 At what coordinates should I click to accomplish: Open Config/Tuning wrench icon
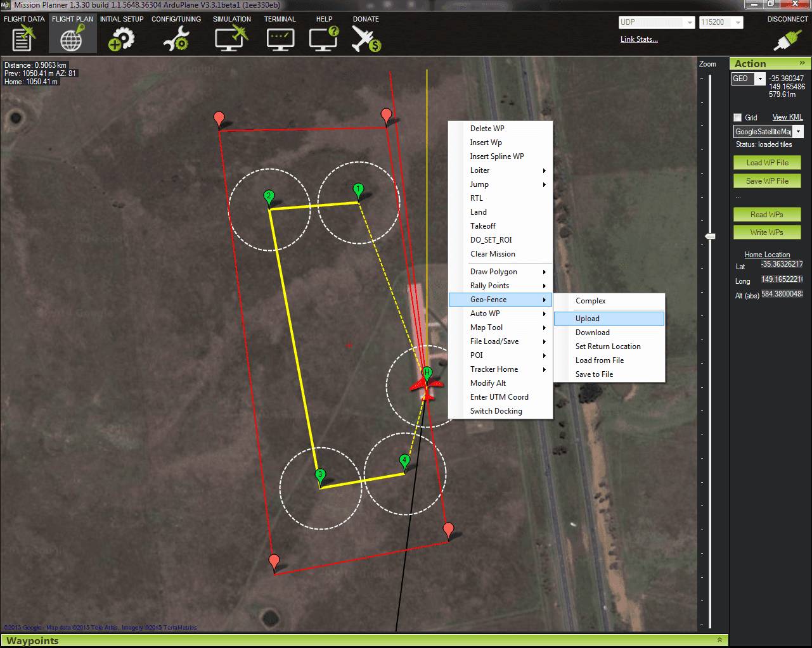click(x=176, y=39)
